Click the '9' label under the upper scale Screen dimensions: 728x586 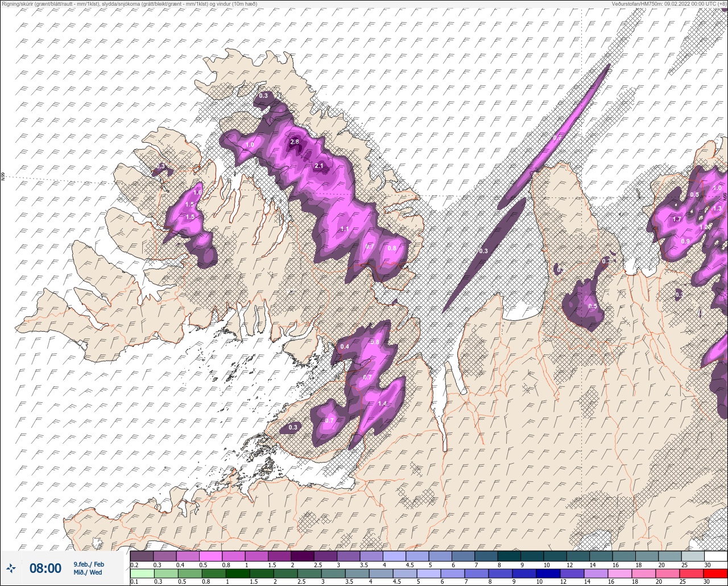(522, 564)
